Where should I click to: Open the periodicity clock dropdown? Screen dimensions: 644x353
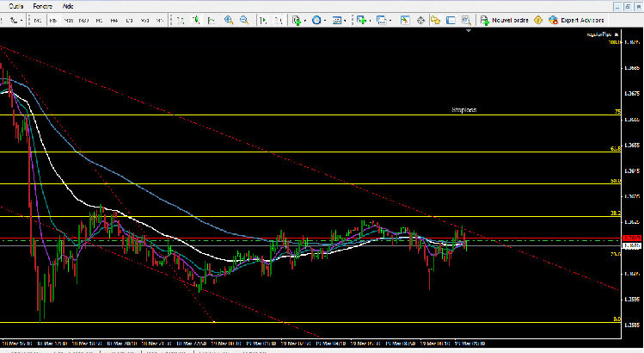tap(317, 20)
